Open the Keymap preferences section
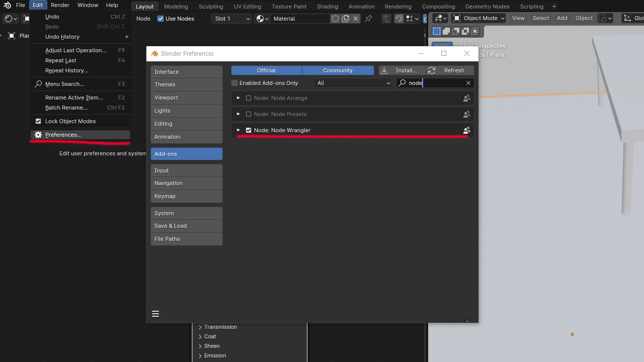 (186, 196)
